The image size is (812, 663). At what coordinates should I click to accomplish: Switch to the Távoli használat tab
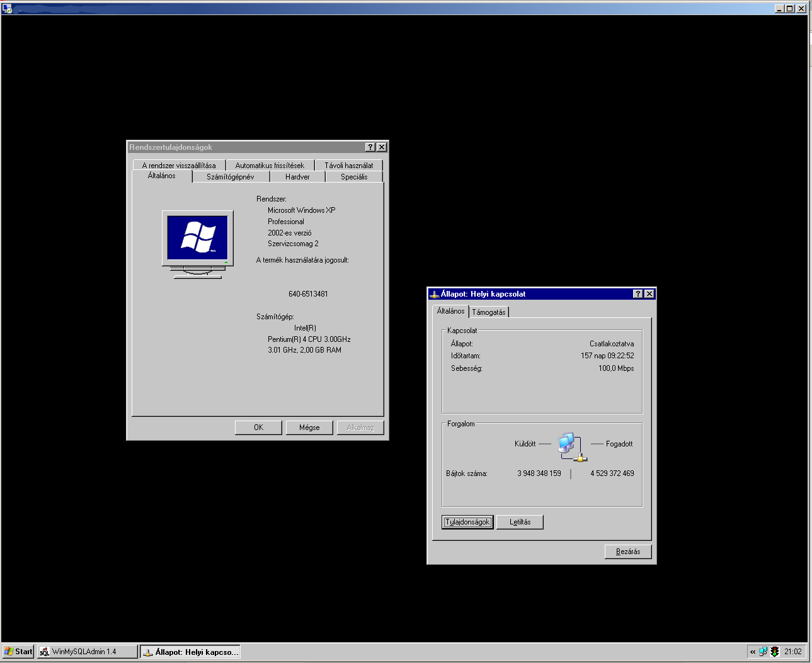pyautogui.click(x=349, y=165)
